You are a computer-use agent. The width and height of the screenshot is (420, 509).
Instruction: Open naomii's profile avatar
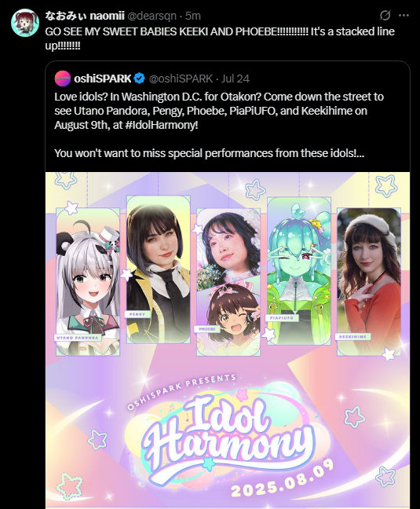click(25, 23)
